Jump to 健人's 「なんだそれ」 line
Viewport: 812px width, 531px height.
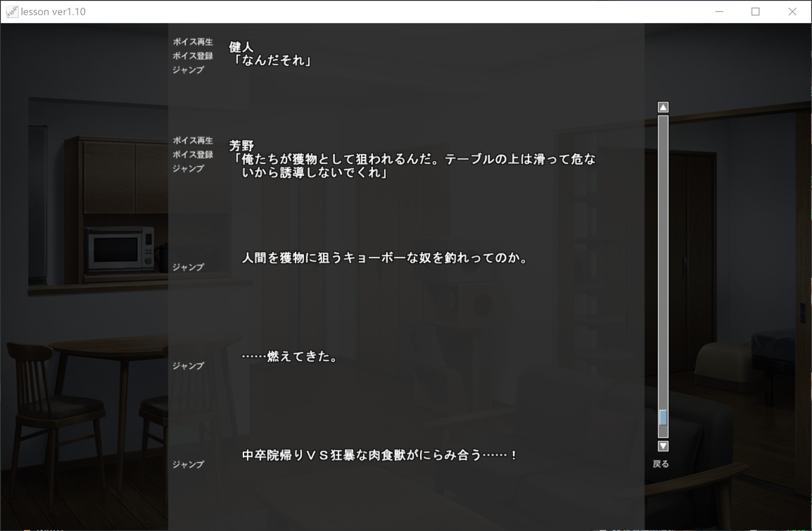pos(188,70)
